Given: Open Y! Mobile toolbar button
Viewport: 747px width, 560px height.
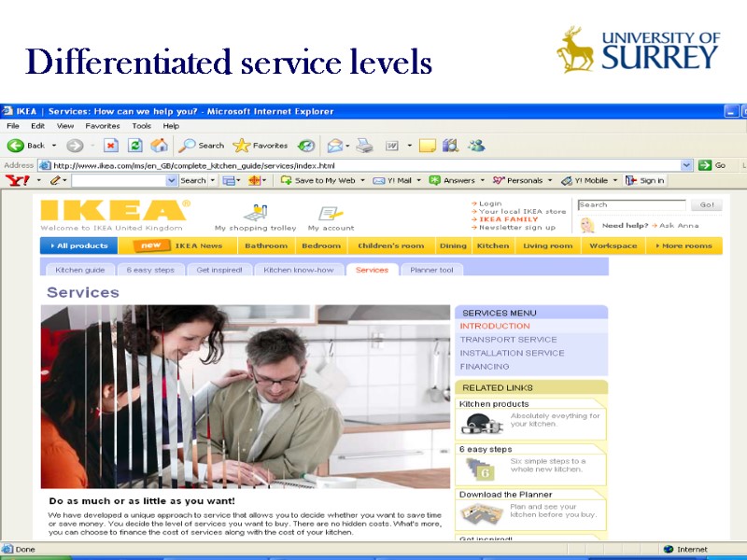Looking at the screenshot, I should point(585,180).
